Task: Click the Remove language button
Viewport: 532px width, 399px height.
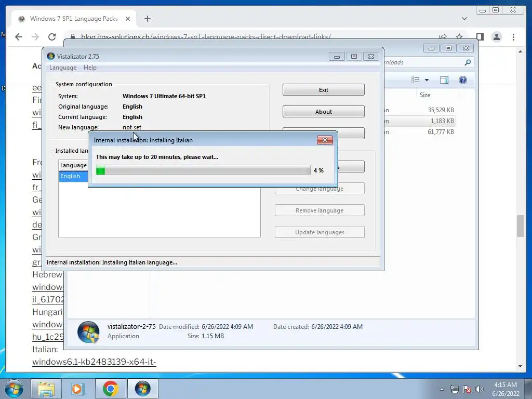Action: pos(320,210)
